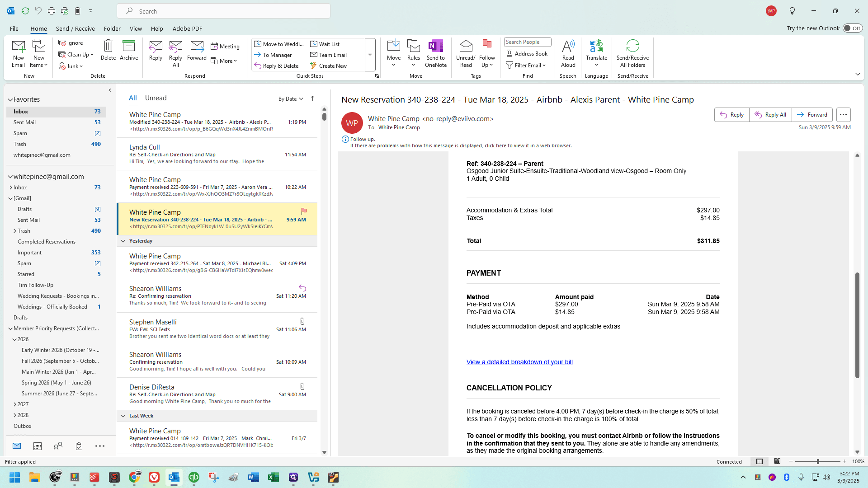Switch to Normal view in status bar
Image resolution: width=868 pixels, height=488 pixels.
(759, 461)
